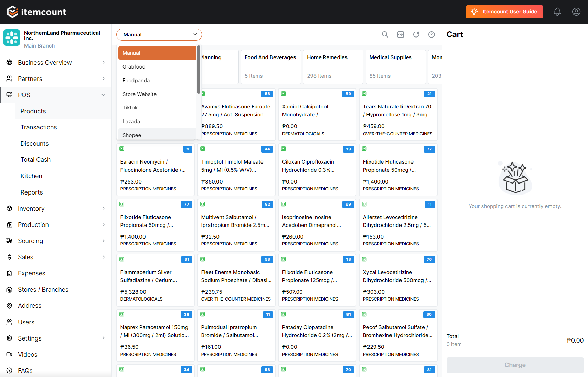The width and height of the screenshot is (588, 377).
Task: Click the Business Overview globe icon
Action: (10, 62)
